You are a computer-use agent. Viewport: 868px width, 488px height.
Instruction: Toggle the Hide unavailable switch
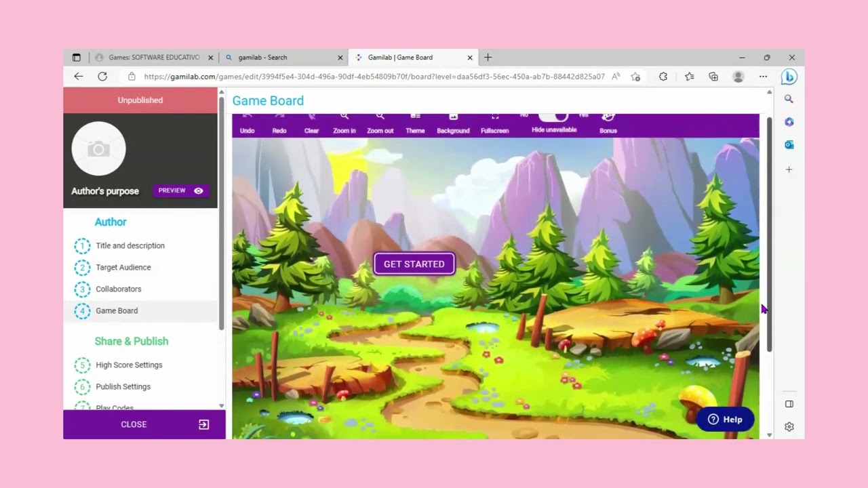(x=554, y=117)
